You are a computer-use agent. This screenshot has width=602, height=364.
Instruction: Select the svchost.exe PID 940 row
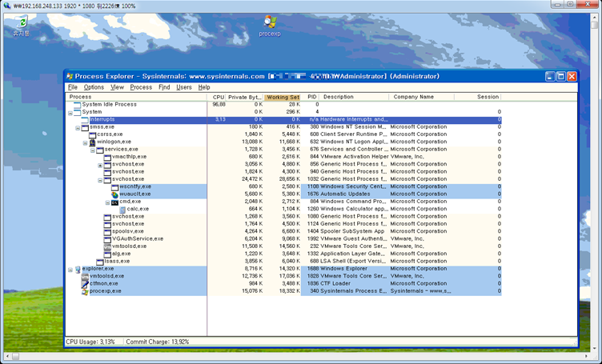[x=284, y=172]
